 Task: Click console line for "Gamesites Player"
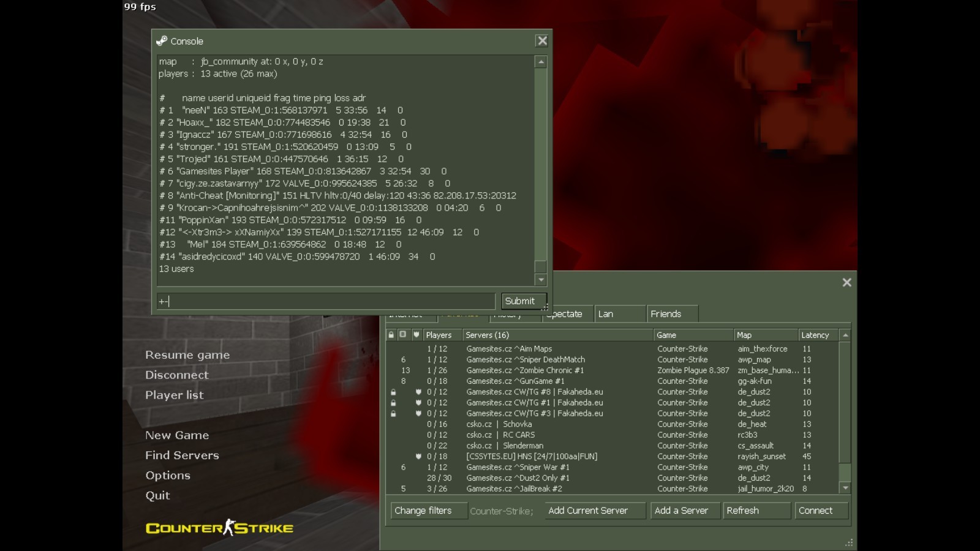click(x=303, y=171)
